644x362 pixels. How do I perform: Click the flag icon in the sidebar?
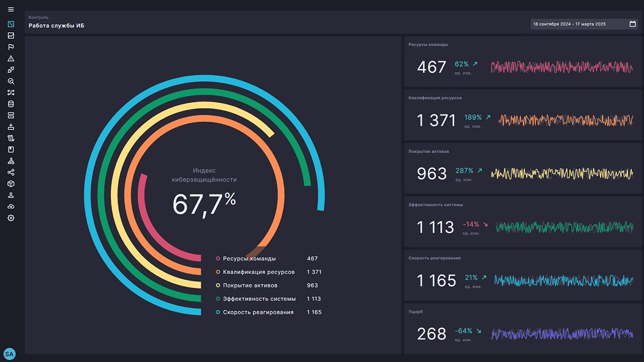click(x=10, y=47)
